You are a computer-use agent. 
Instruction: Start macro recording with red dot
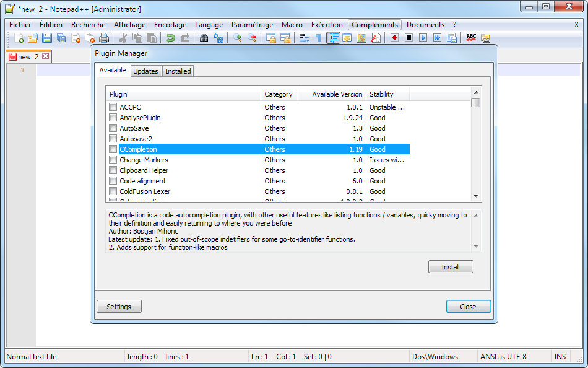click(396, 38)
